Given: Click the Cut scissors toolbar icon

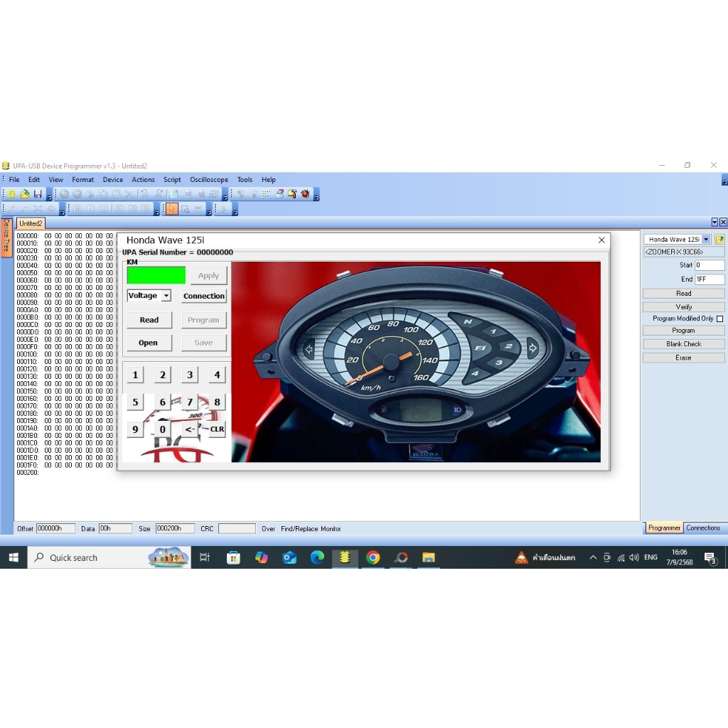Looking at the screenshot, I should [x=90, y=194].
